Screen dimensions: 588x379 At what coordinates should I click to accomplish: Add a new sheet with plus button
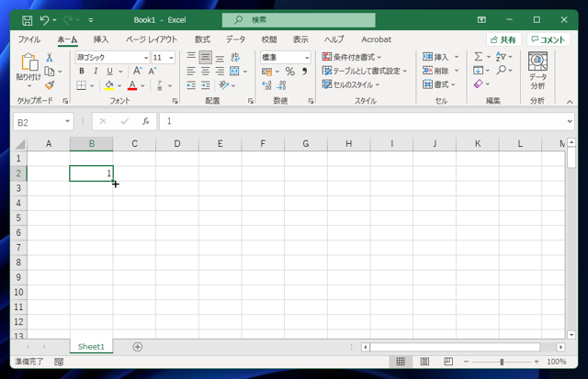(x=137, y=347)
